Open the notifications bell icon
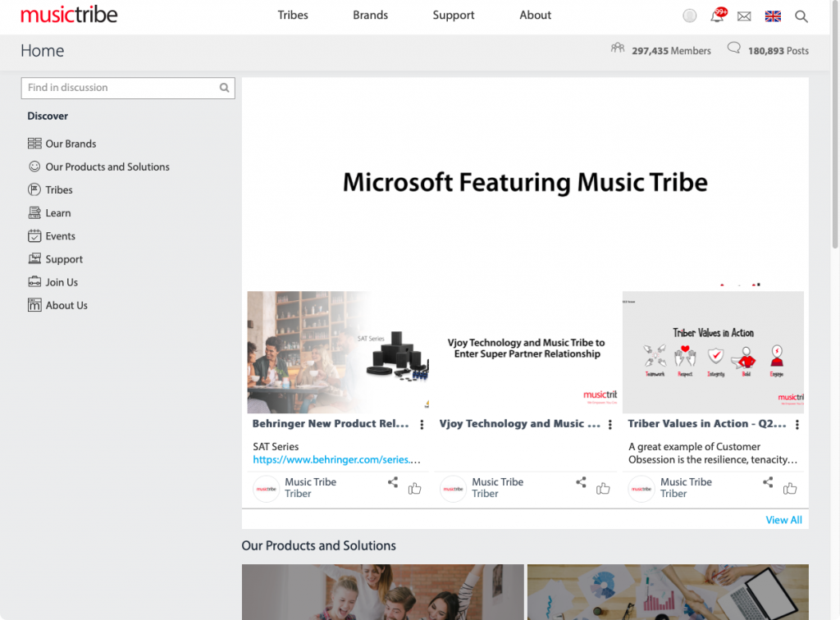This screenshot has height=620, width=840. (717, 16)
